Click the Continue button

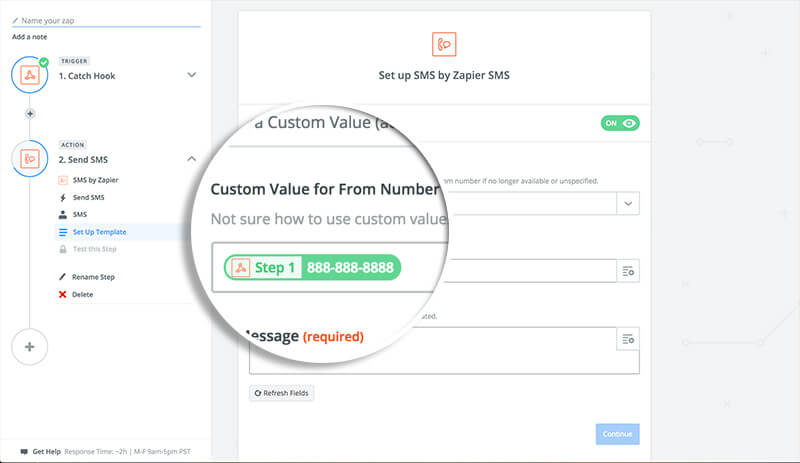tap(617, 434)
